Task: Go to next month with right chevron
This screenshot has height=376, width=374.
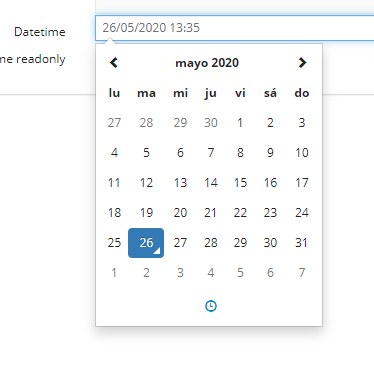Action: tap(302, 63)
